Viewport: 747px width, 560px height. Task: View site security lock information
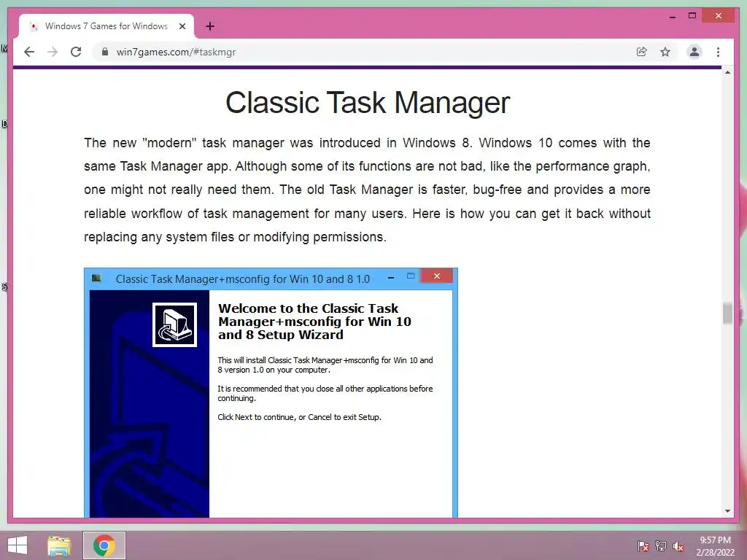point(105,52)
